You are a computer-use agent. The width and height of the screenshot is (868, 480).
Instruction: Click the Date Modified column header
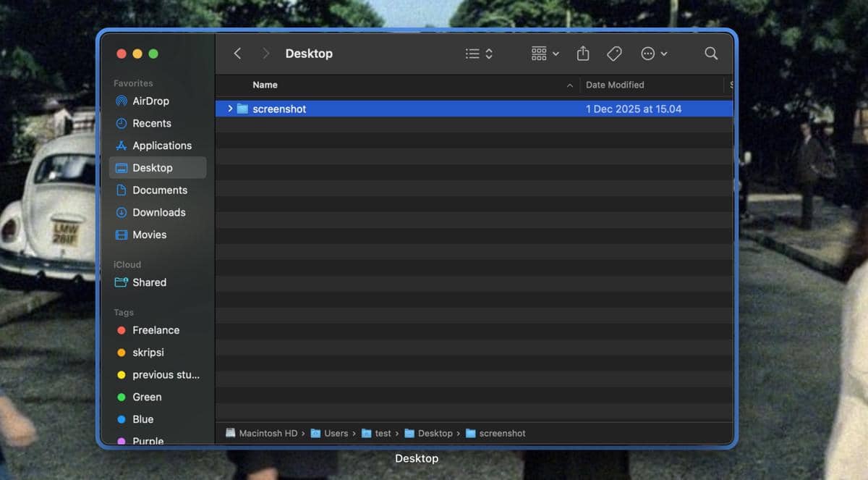tap(616, 85)
